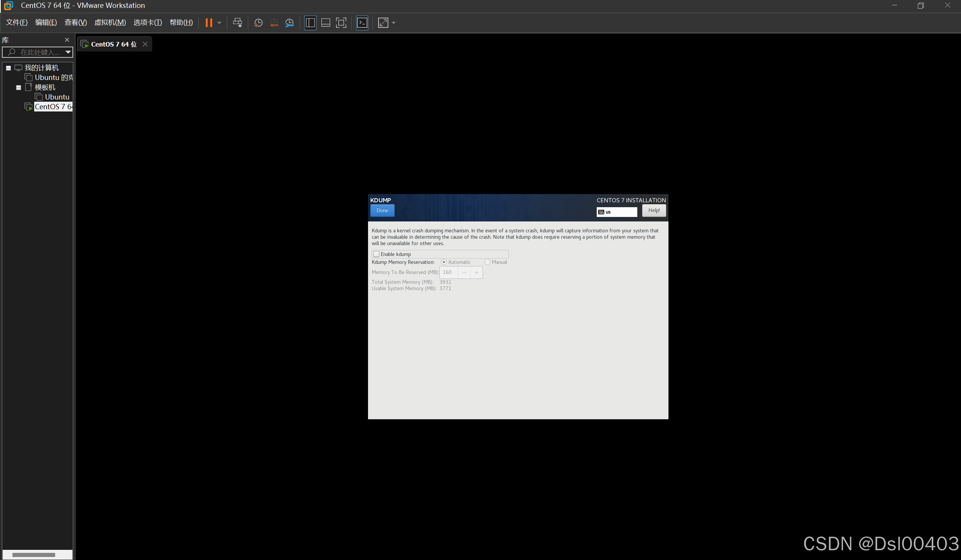Collapse the 模板机 folder node

pos(18,88)
